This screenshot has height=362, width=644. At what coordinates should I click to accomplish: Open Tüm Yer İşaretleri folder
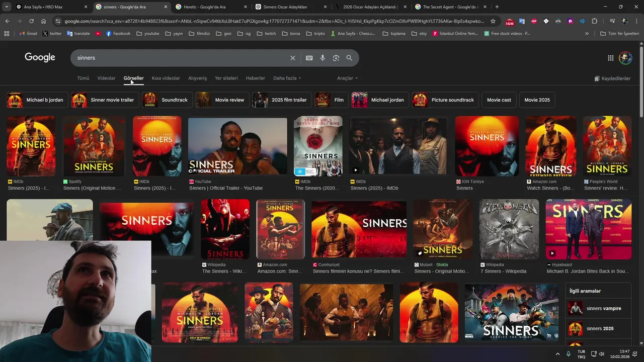pyautogui.click(x=619, y=34)
